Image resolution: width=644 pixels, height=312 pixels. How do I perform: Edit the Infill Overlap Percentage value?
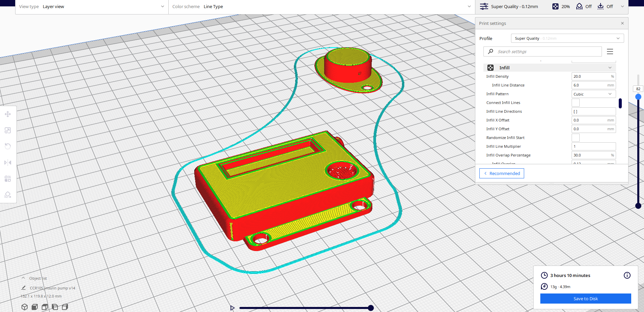click(594, 155)
